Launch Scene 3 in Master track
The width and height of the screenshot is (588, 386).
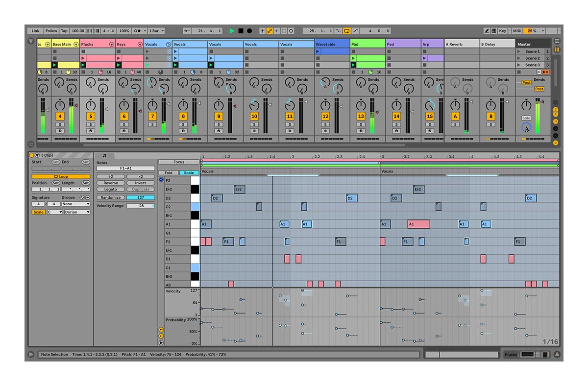point(519,65)
